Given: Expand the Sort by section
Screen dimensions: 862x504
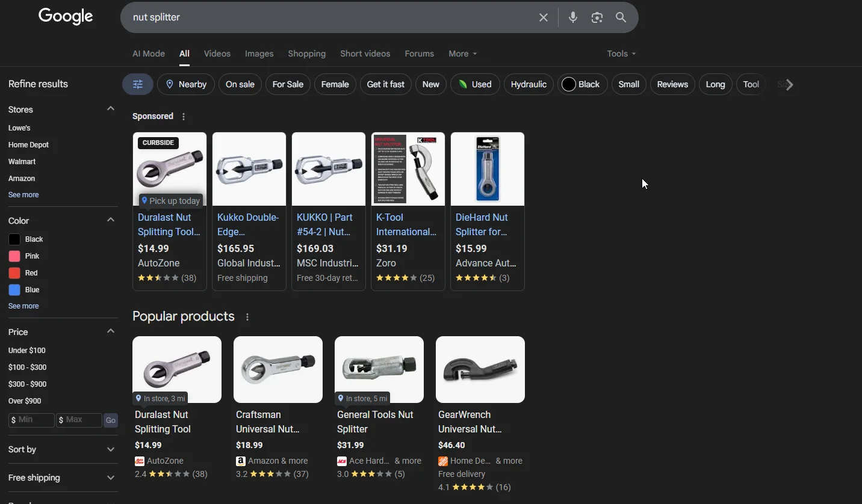Looking at the screenshot, I should pyautogui.click(x=111, y=449).
